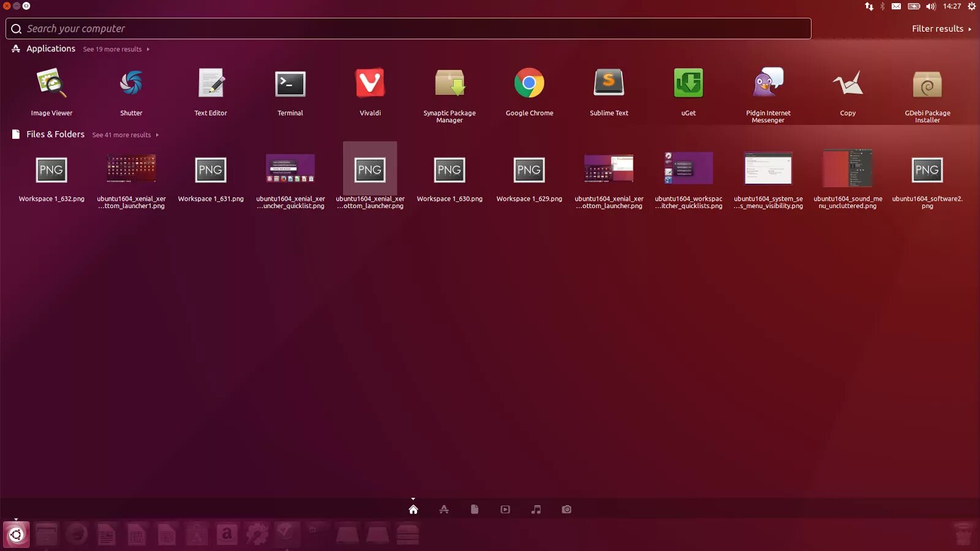Open LibreOffice Impress from the launcher
The width and height of the screenshot is (980, 551).
166,535
